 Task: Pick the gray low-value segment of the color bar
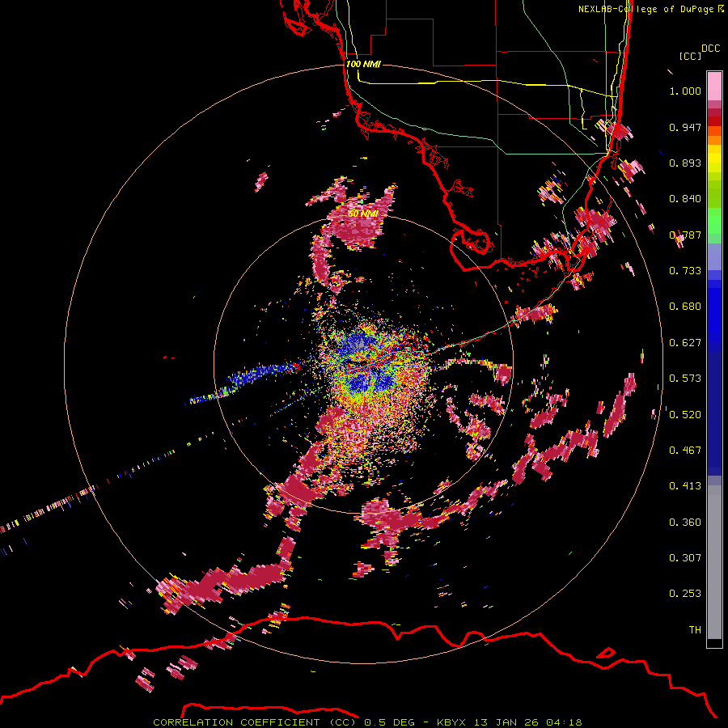714,562
